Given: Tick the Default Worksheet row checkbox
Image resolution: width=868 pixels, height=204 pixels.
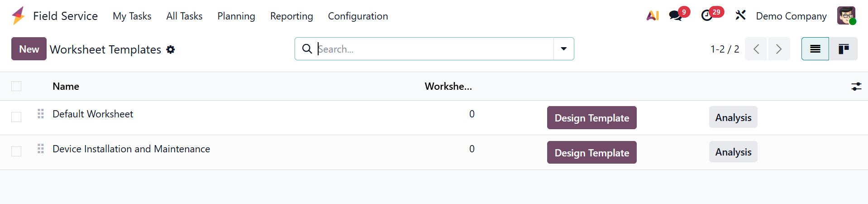Looking at the screenshot, I should 16,117.
